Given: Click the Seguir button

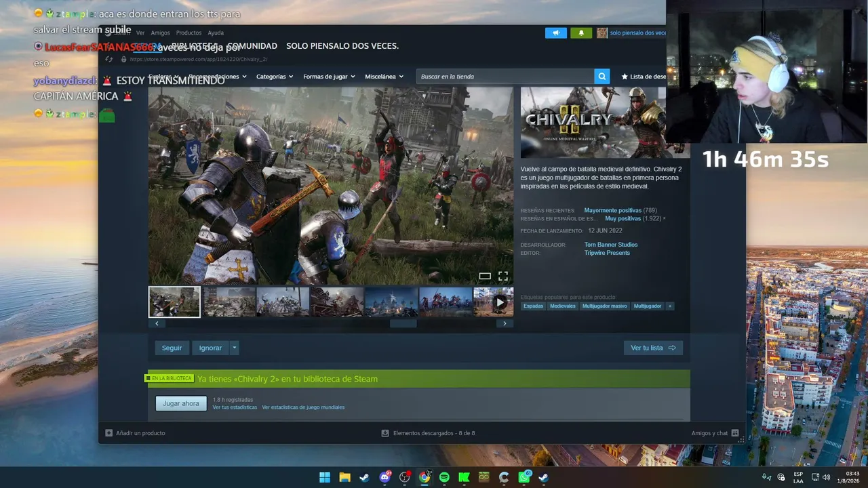Looking at the screenshot, I should (x=172, y=348).
